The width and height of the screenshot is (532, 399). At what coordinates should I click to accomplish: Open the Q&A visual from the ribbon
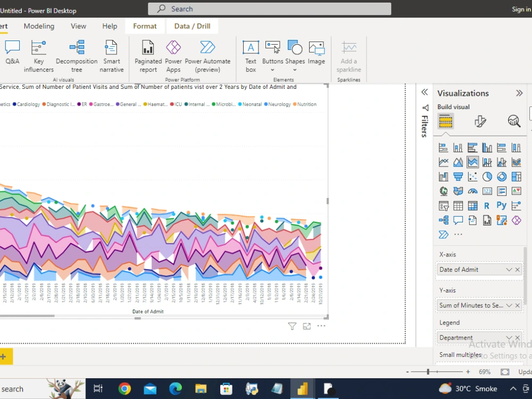point(12,52)
